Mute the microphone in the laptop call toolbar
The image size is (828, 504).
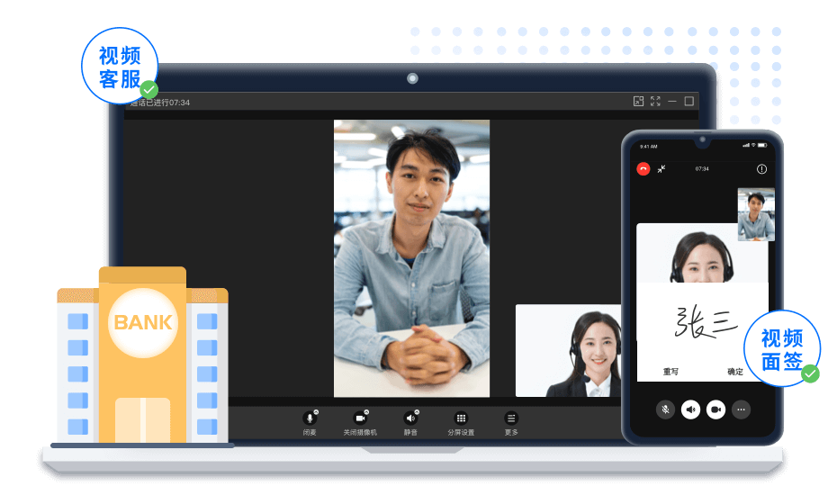310,418
